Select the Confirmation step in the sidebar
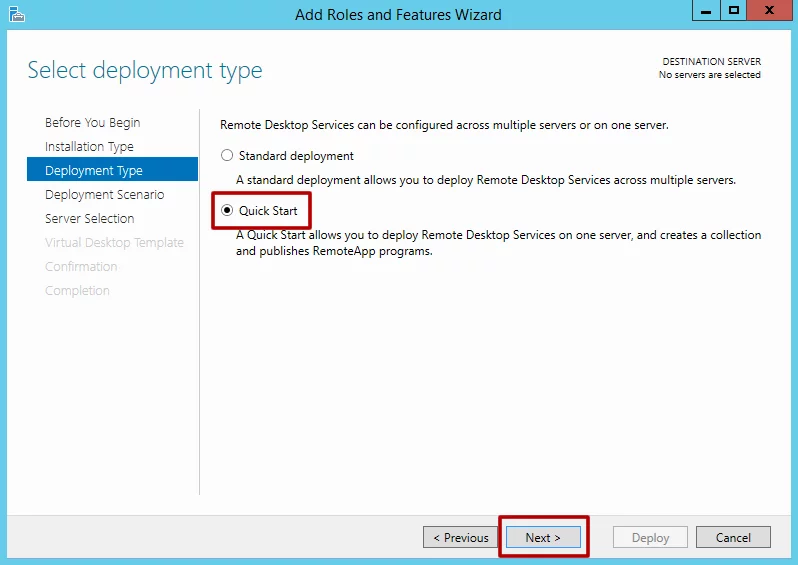The width and height of the screenshot is (798, 565). [x=81, y=267]
